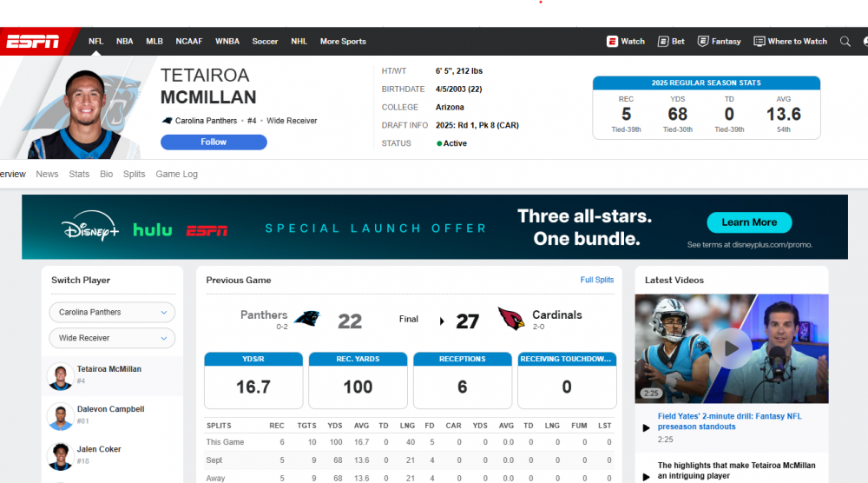
Task: Open Fantasy from the header icon
Action: [x=704, y=42]
